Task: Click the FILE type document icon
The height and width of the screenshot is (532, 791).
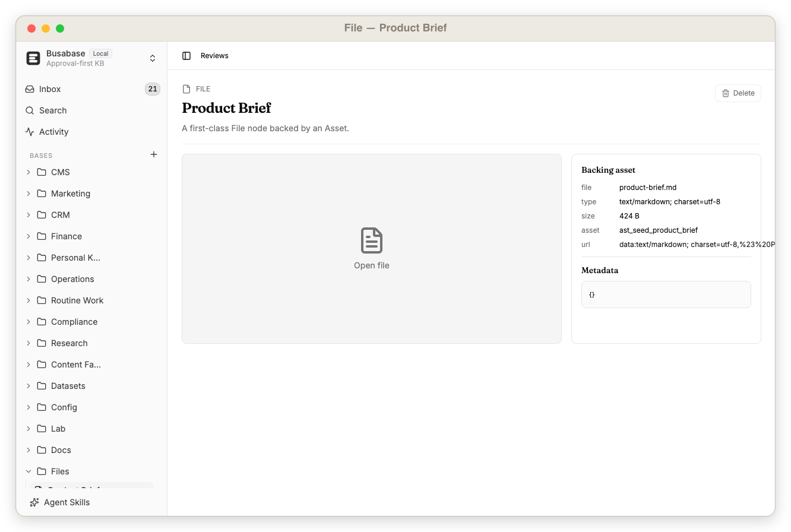Action: pos(186,89)
